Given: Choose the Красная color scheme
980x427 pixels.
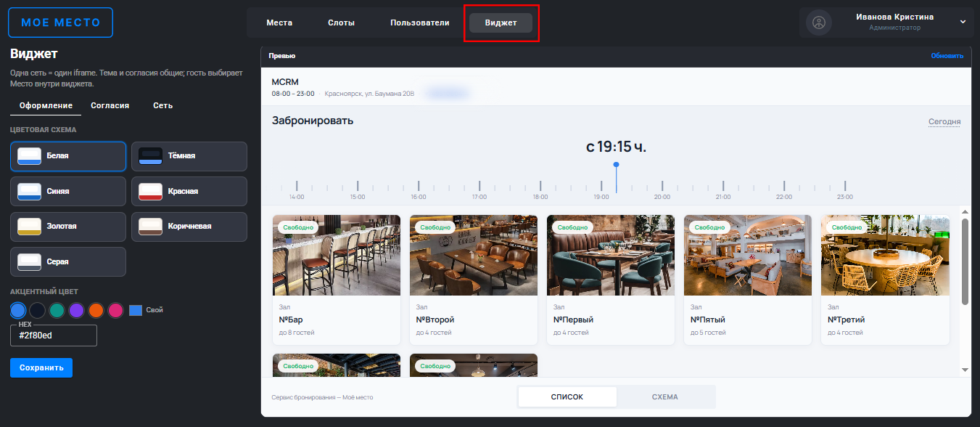Looking at the screenshot, I should 189,191.
